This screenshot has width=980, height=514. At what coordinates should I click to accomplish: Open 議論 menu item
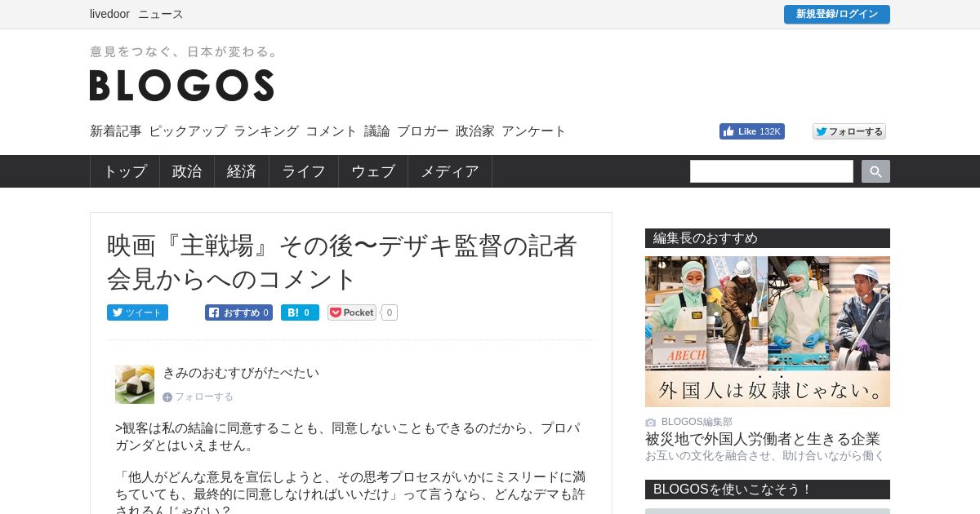377,131
